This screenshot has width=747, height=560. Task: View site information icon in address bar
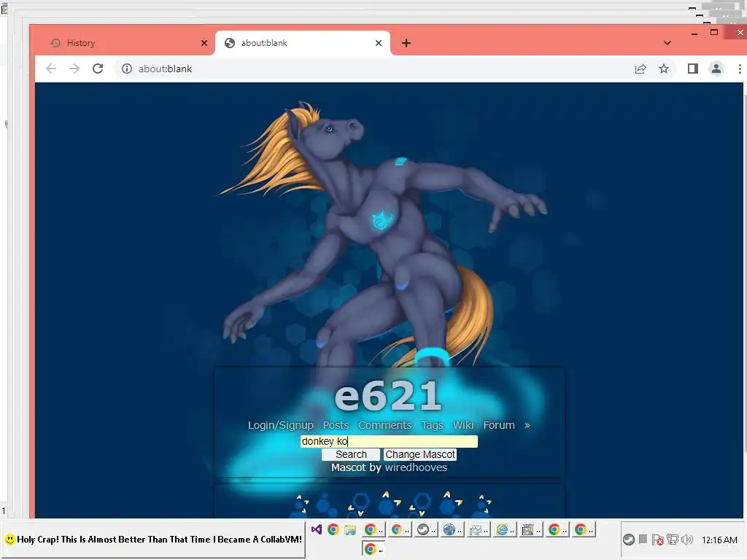coord(127,69)
